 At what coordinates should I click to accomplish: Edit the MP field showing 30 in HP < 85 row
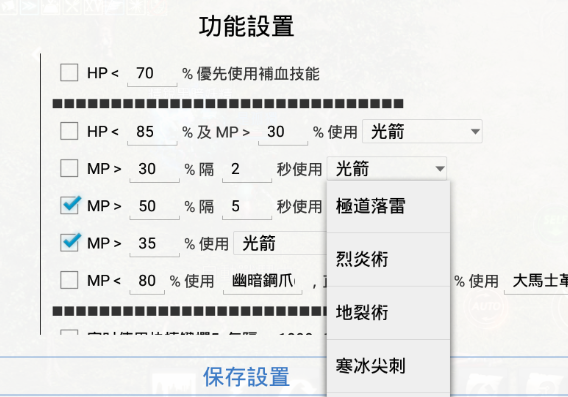pos(283,132)
